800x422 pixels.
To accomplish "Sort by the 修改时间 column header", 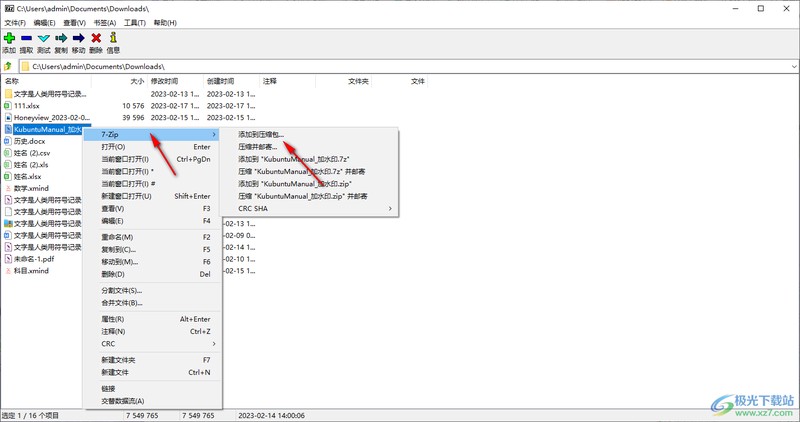I will pos(176,81).
